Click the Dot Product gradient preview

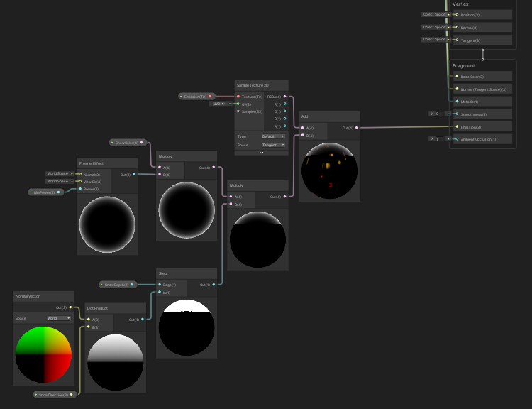116,362
